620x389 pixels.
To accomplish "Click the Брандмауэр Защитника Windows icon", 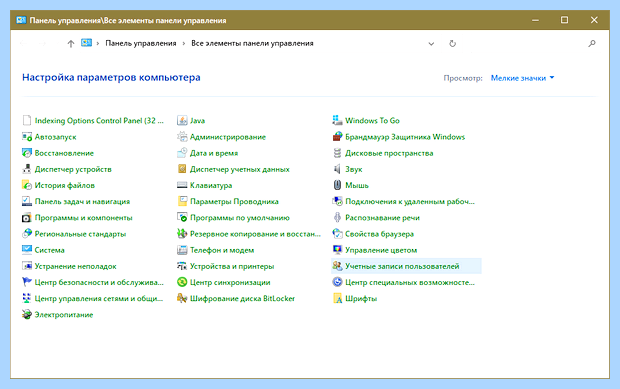I will pos(337,137).
